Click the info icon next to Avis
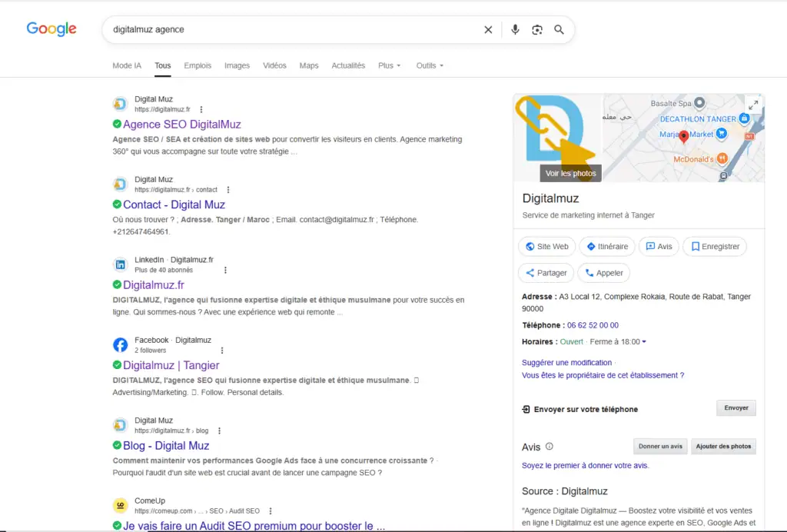787x532 pixels. coord(549,446)
